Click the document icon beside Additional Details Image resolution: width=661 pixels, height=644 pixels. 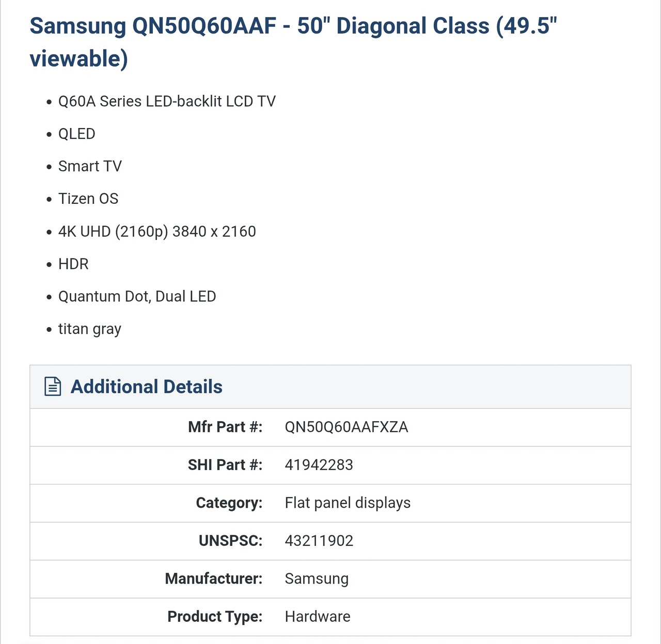tap(53, 387)
